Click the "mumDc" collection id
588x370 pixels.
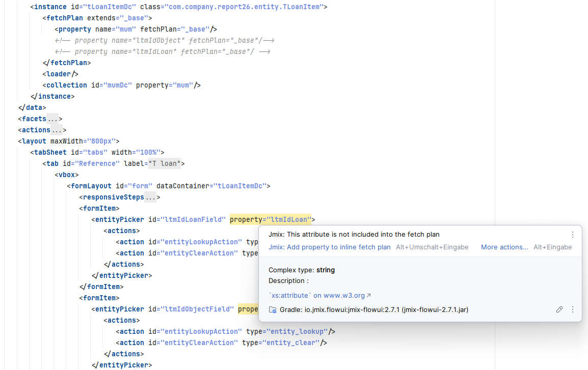pyautogui.click(x=118, y=86)
